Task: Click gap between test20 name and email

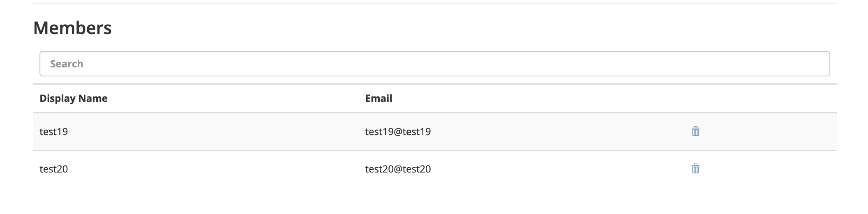Action: tap(214, 169)
